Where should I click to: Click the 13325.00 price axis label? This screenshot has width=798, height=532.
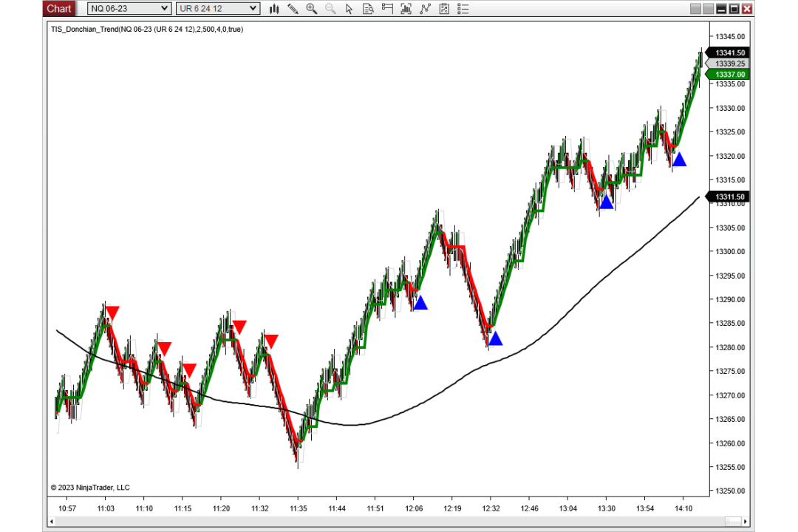pos(730,132)
